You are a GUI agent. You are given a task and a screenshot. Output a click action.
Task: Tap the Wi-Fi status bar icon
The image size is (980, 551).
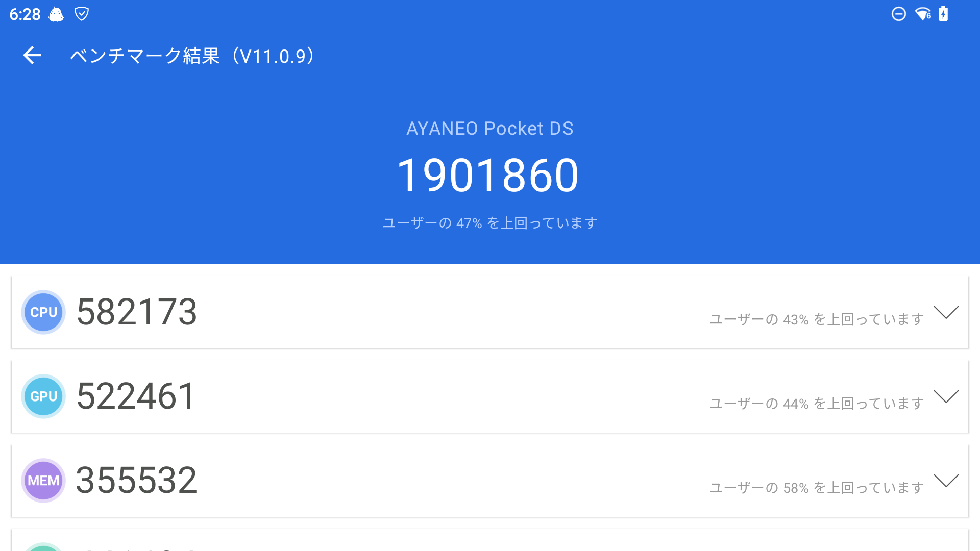click(x=923, y=14)
